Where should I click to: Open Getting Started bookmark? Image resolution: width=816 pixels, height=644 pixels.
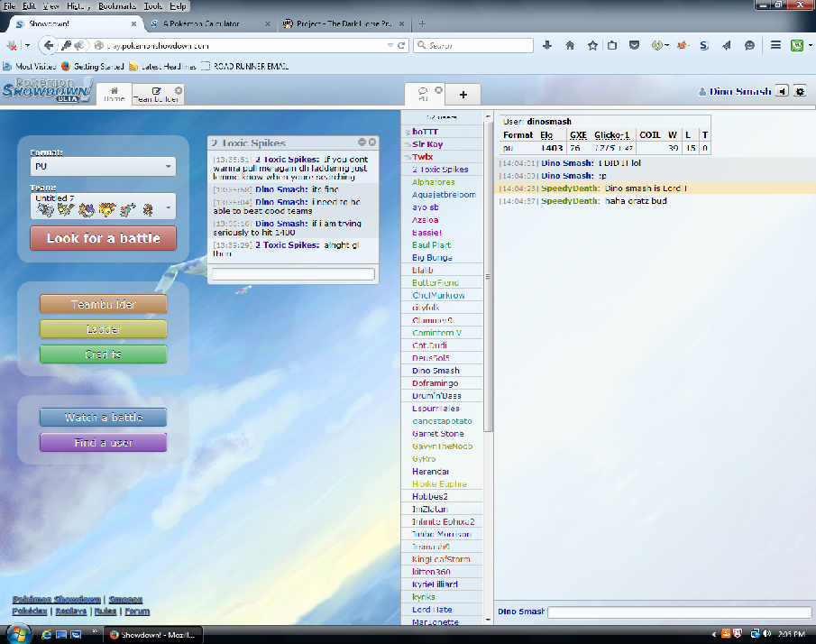[x=93, y=66]
